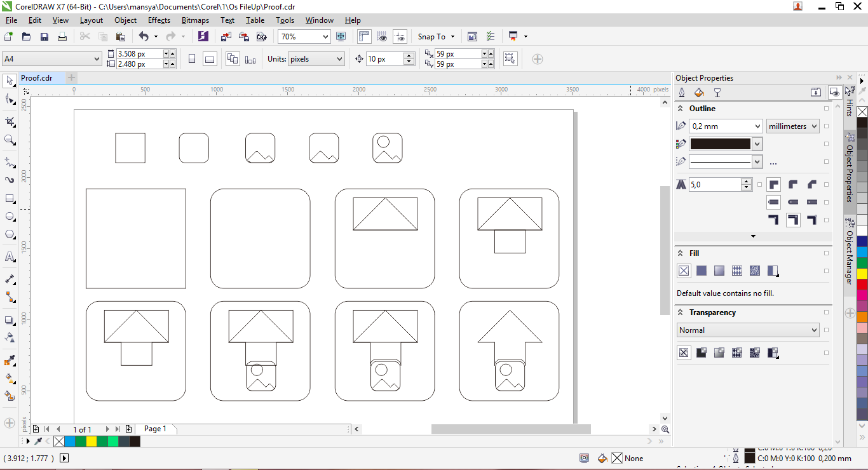Open the Layout menu

(x=92, y=20)
